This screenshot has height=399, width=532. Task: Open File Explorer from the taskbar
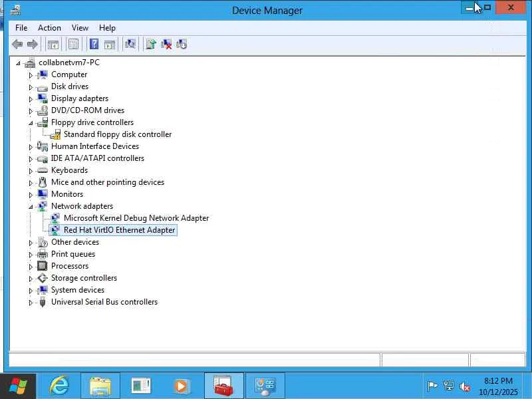point(100,386)
